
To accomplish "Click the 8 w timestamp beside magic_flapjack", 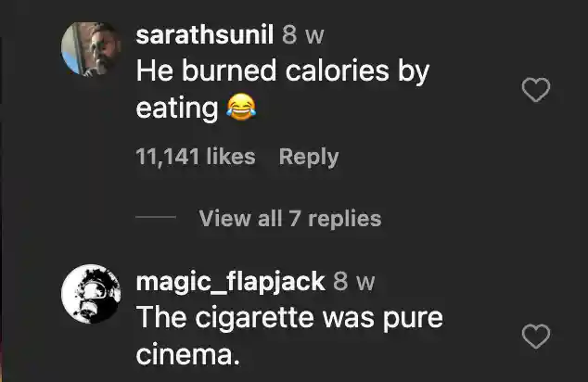I will pyautogui.click(x=353, y=281).
